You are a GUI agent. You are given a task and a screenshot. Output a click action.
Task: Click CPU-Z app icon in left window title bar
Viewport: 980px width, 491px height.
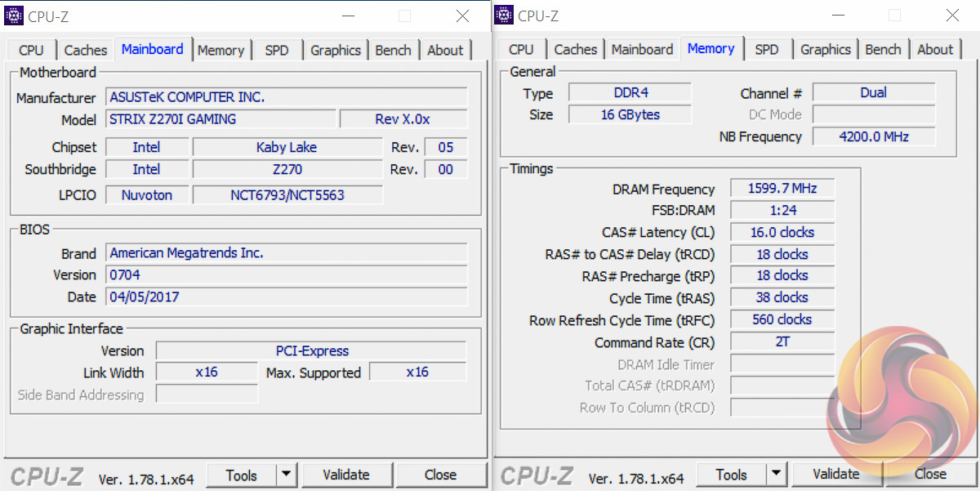[14, 15]
